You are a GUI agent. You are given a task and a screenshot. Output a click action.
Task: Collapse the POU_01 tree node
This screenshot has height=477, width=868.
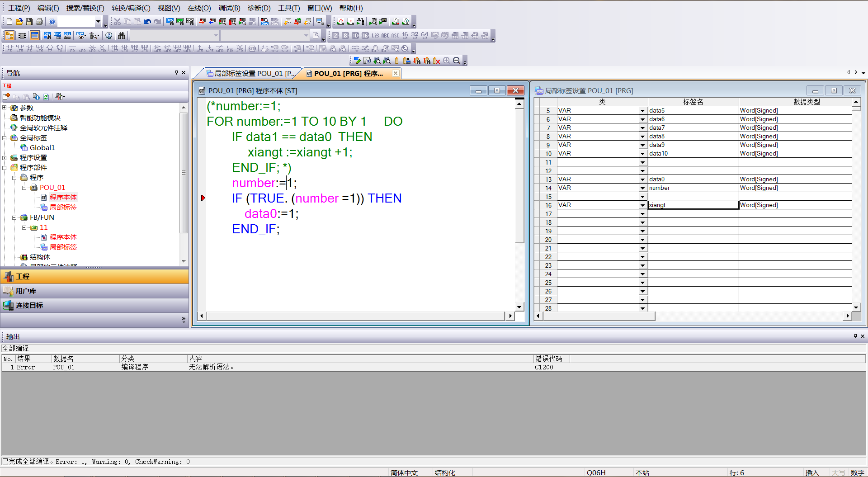[24, 187]
